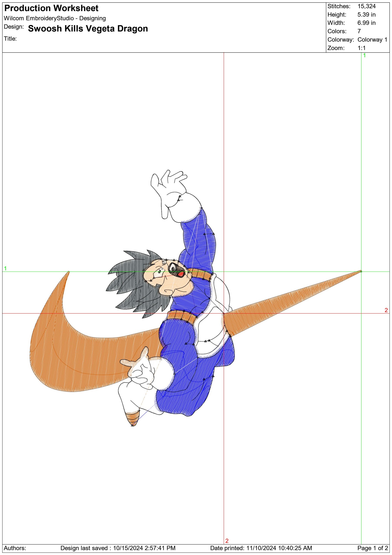Click the "Stitches:" label
392x555 pixels.
tap(339, 6)
